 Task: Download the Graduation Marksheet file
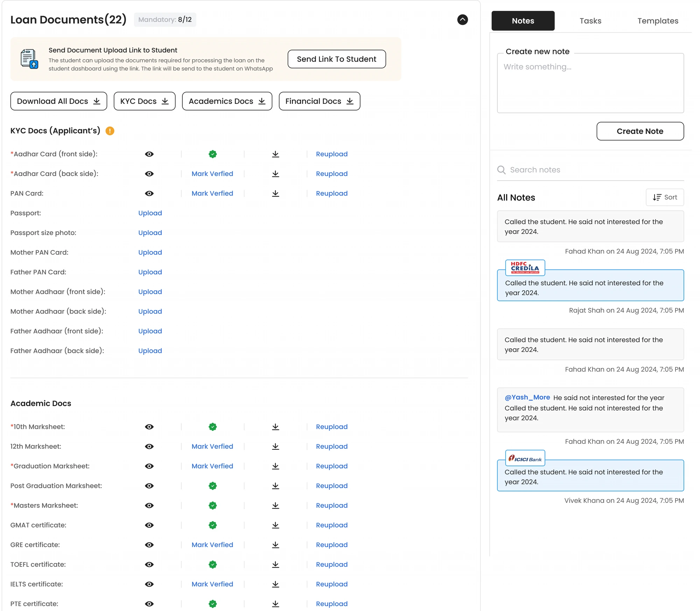tap(275, 466)
